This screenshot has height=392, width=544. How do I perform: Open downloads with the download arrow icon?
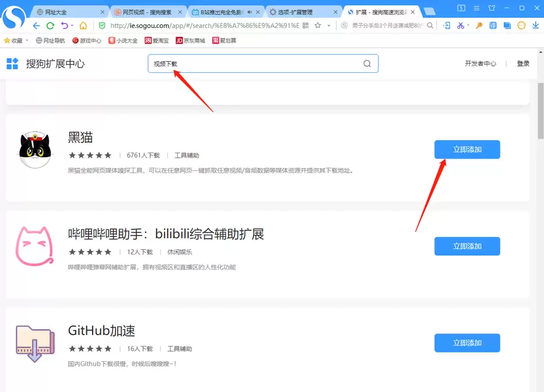(536, 25)
